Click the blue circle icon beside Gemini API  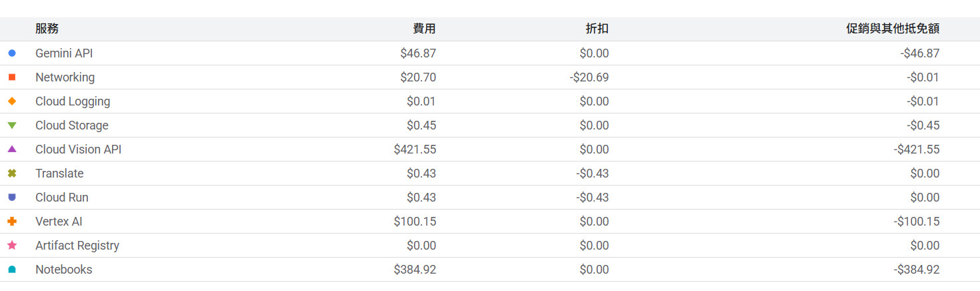click(12, 53)
